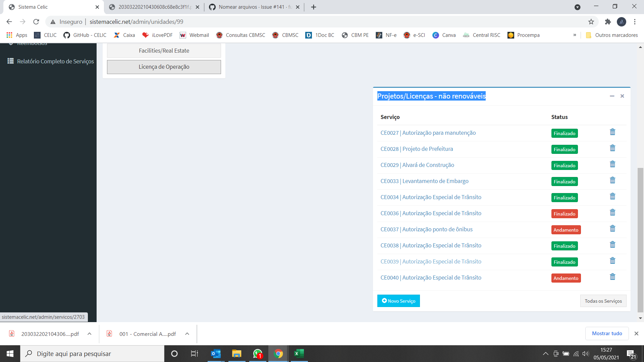Bookmark this page with the star icon
This screenshot has height=362, width=644.
tap(591, 21)
